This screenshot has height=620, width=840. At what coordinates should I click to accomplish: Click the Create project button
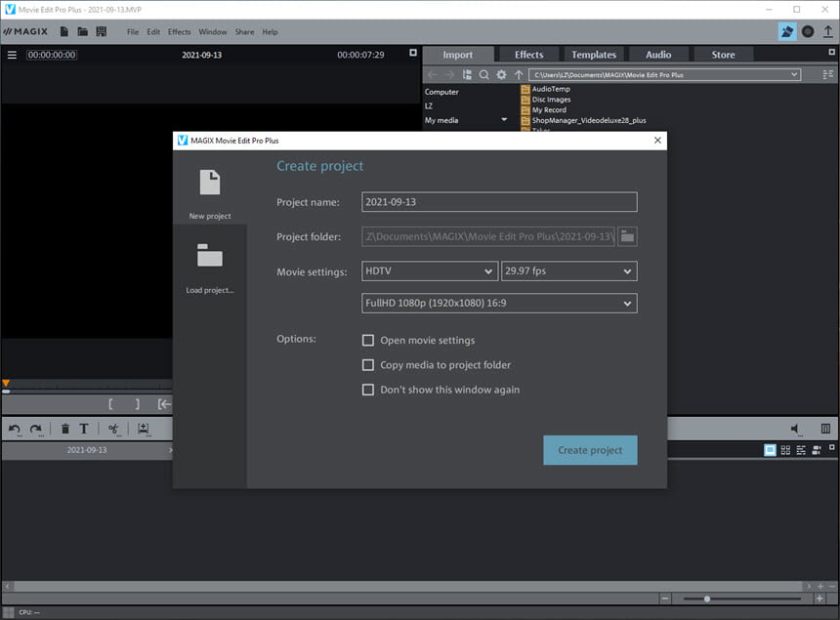pos(590,450)
